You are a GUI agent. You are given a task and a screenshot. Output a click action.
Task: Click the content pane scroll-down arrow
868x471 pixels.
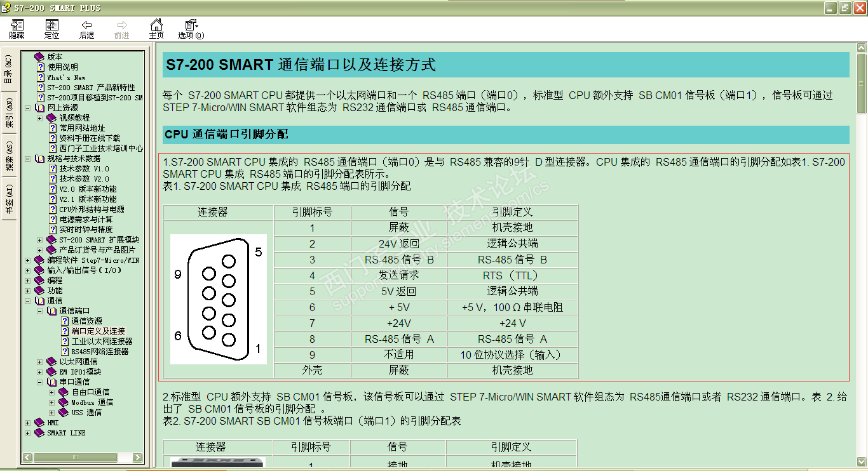[x=862, y=461]
